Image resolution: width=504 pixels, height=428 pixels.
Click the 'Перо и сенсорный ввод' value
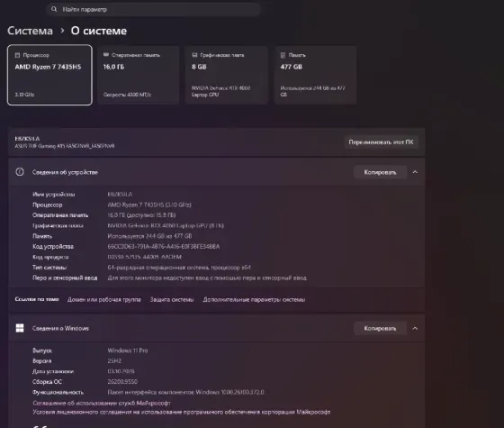(207, 278)
